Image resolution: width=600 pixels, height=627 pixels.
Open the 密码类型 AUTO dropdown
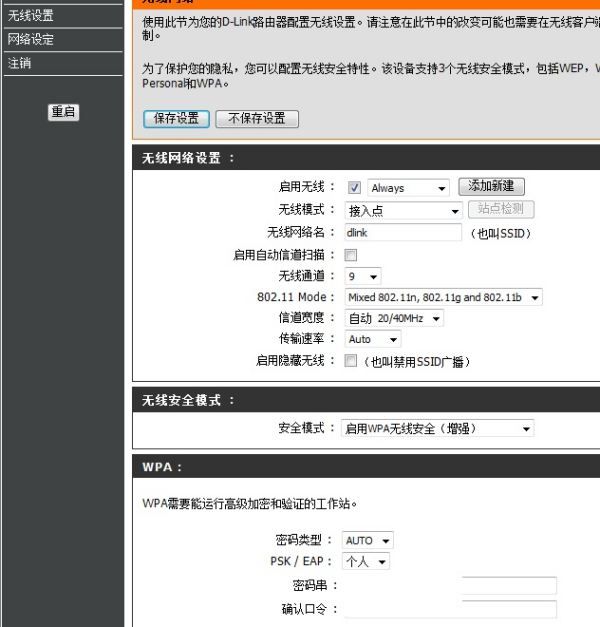tap(368, 541)
